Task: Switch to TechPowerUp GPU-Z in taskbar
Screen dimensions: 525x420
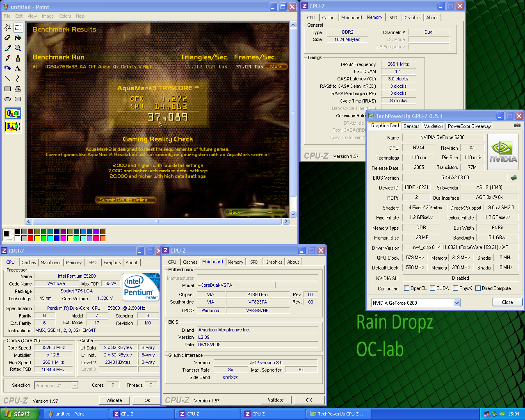Action: point(338,414)
